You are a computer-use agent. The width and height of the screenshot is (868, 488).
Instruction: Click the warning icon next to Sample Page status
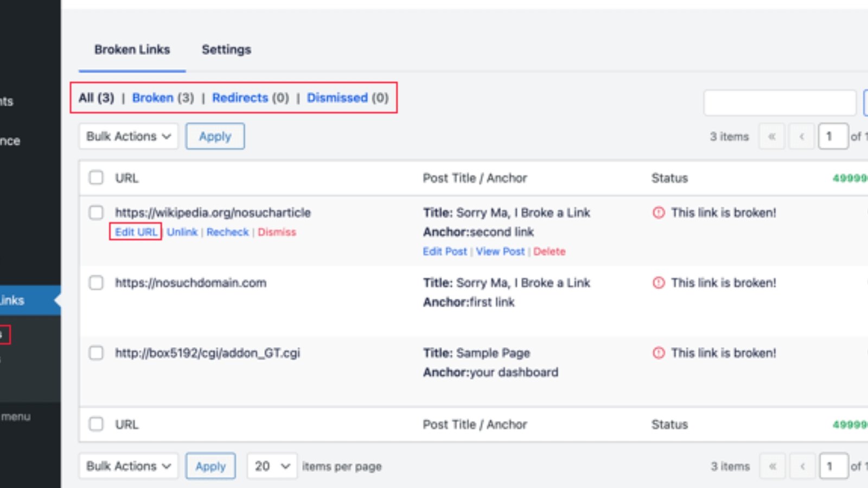659,353
